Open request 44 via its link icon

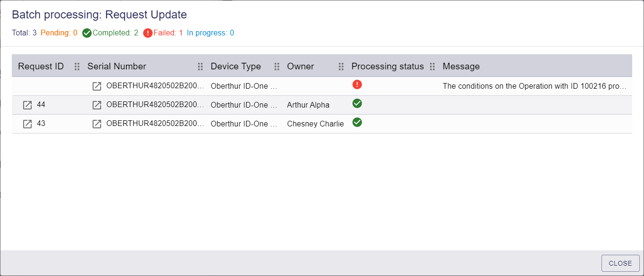click(27, 105)
